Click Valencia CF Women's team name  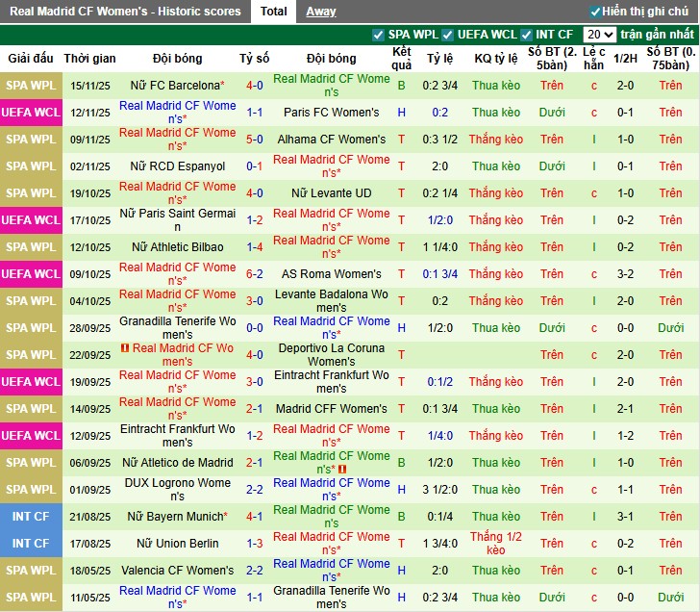[x=177, y=571]
